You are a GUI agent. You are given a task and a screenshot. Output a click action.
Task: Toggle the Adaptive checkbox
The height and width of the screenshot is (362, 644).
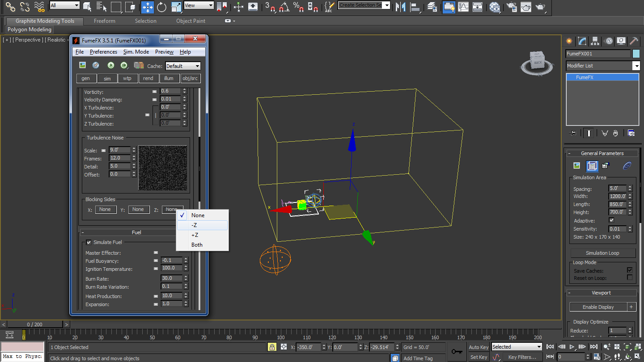click(611, 220)
